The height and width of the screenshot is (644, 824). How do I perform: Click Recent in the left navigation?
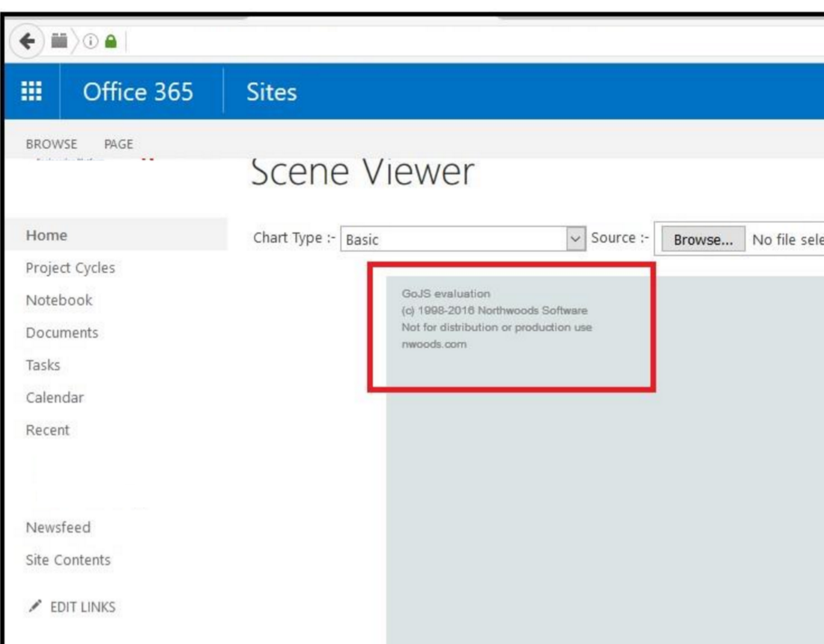pyautogui.click(x=47, y=431)
